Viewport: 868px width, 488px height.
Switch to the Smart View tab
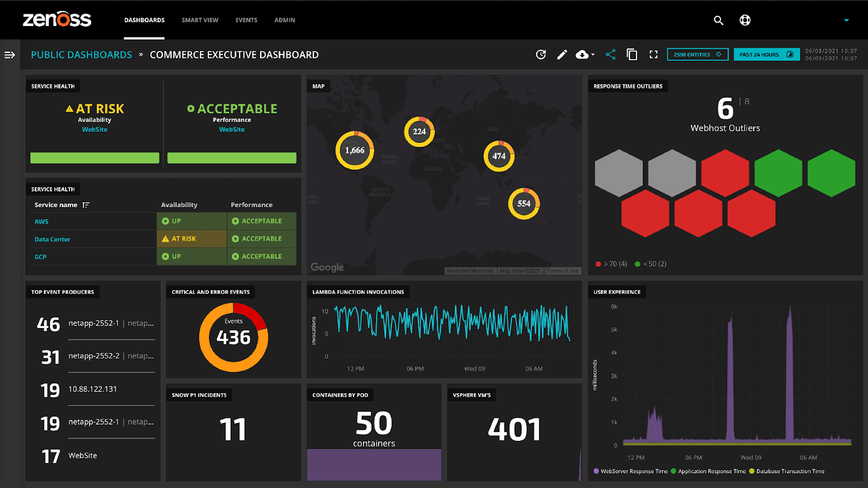[x=200, y=20]
